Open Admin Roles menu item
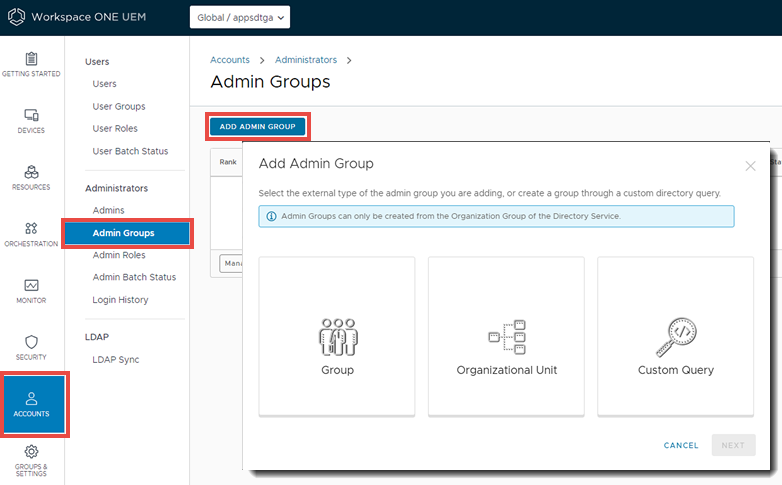 [x=119, y=255]
